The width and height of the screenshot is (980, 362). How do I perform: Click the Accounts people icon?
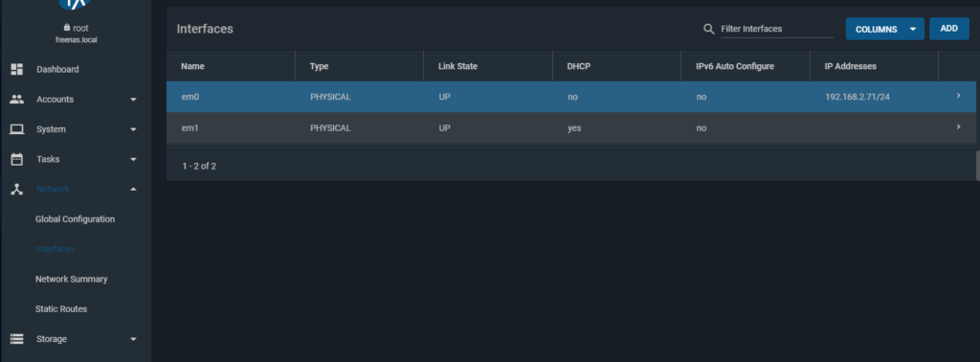click(17, 100)
